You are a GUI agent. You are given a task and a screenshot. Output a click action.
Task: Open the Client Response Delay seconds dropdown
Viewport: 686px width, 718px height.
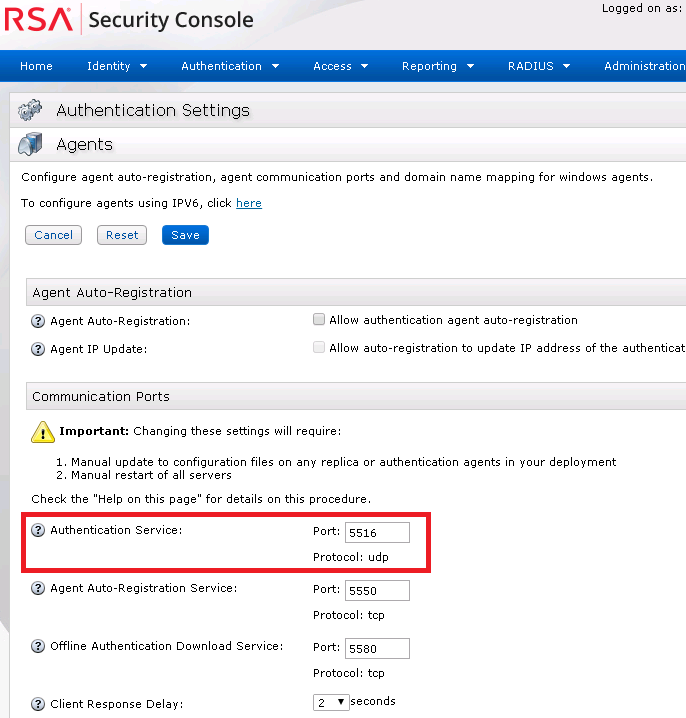pos(331,702)
